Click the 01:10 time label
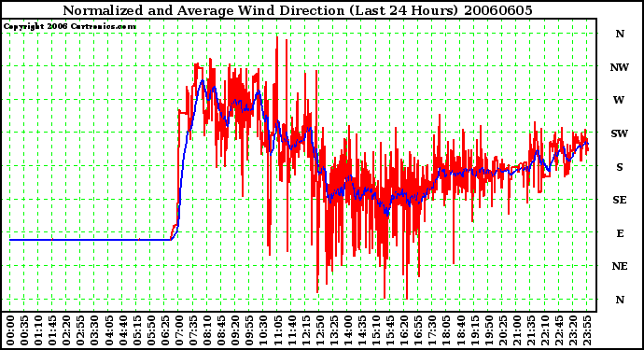 [x=38, y=330]
